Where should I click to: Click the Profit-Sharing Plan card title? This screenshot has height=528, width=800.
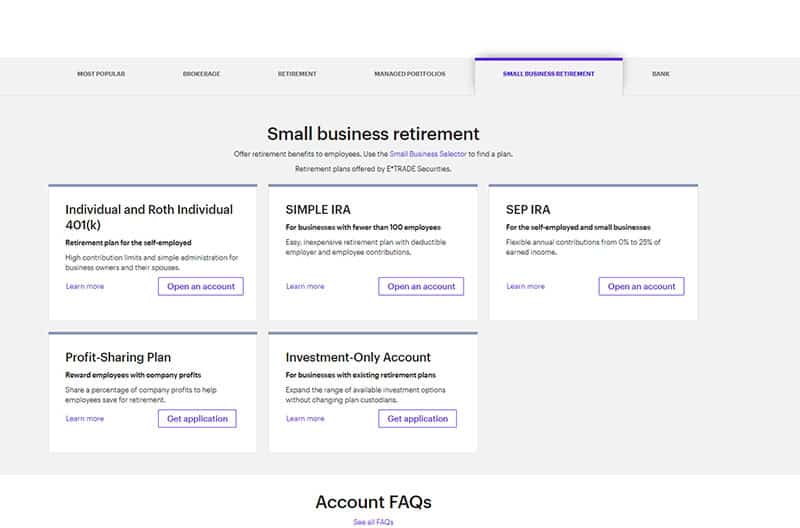pyautogui.click(x=118, y=357)
